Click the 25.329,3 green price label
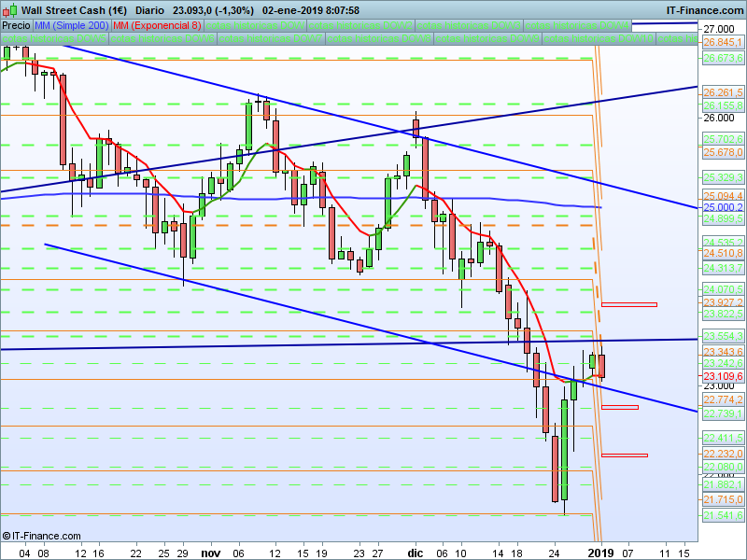This screenshot has width=747, height=560. (x=723, y=177)
